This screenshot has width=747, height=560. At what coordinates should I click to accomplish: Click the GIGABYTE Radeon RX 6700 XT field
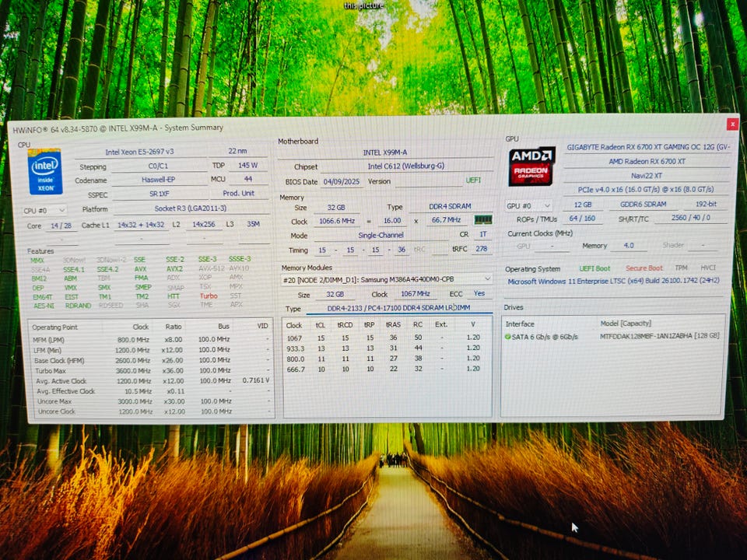(x=647, y=147)
